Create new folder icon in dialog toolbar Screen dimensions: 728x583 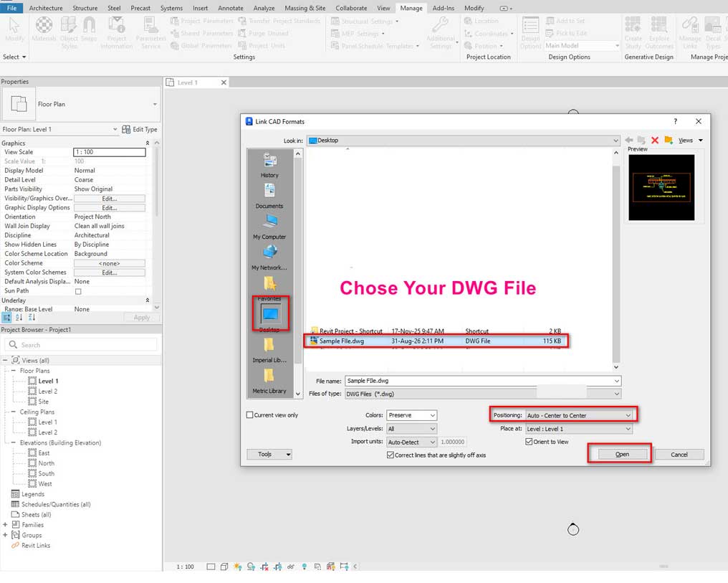(669, 140)
